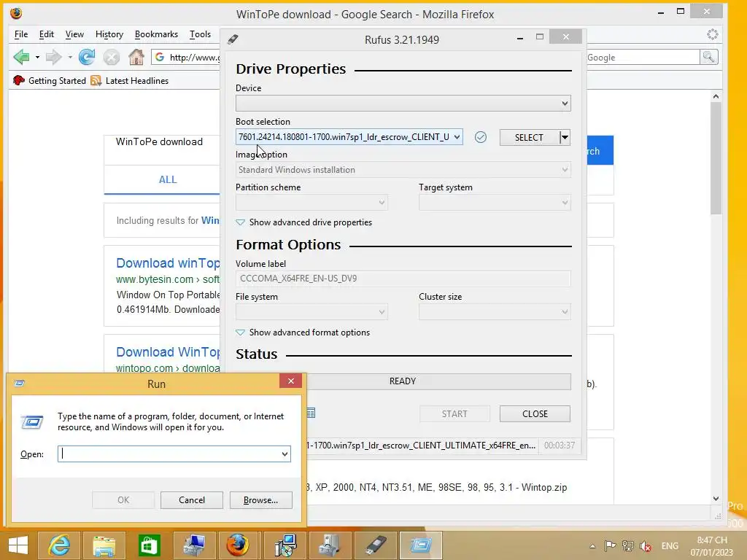Open Image option dropdown

point(403,169)
